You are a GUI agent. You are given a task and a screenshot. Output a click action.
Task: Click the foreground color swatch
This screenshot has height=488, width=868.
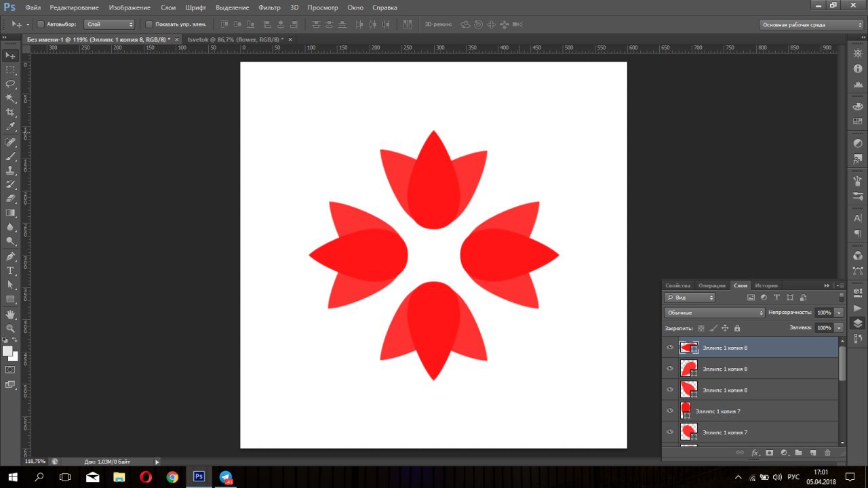[x=7, y=351]
